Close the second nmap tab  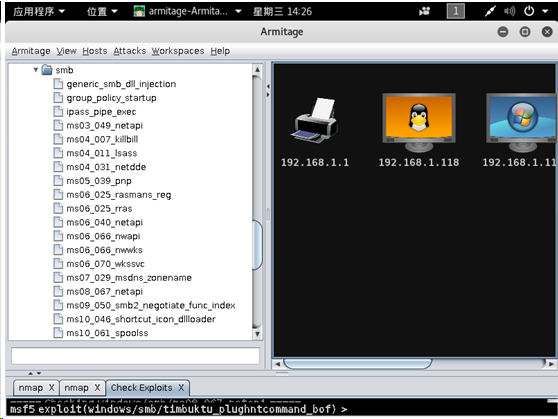coord(97,387)
